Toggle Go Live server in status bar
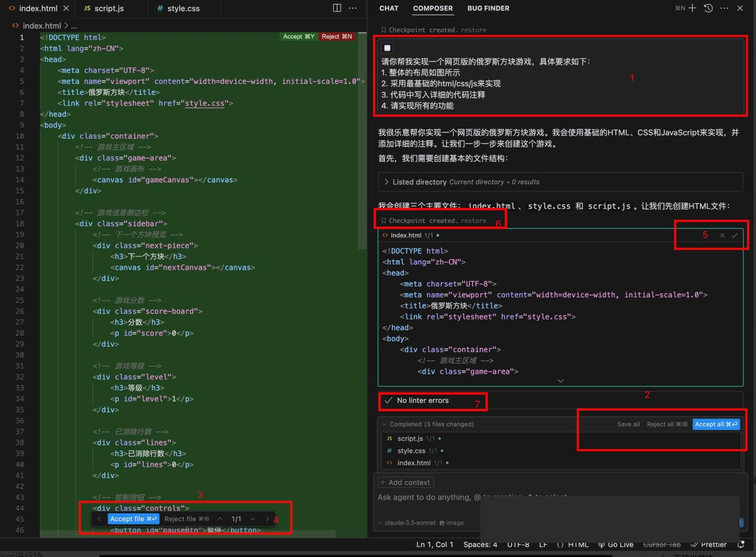This screenshot has width=756, height=557. (616, 544)
